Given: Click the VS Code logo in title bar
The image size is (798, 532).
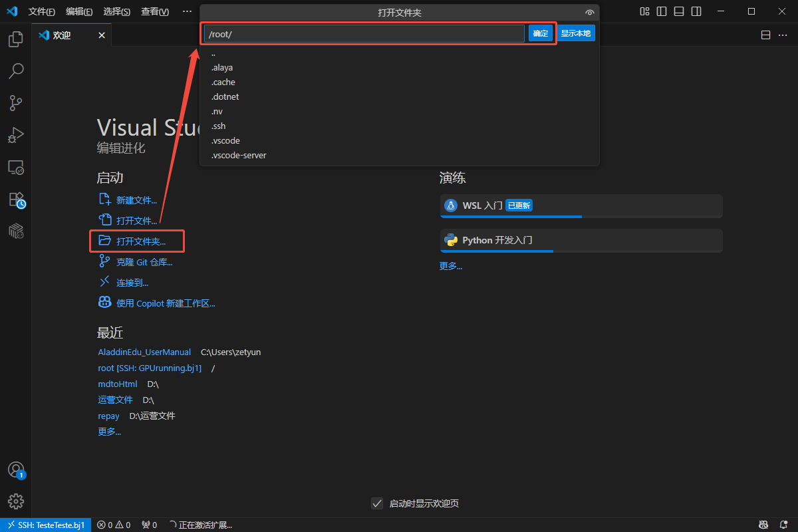Looking at the screenshot, I should coord(12,11).
